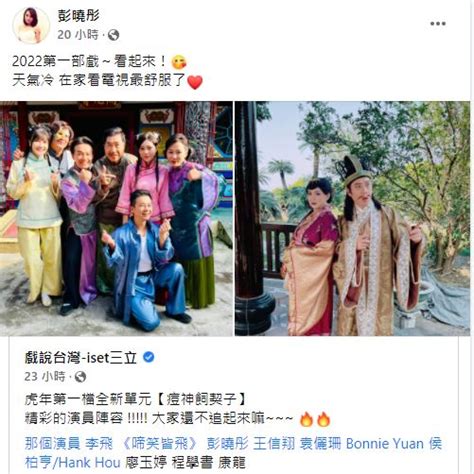Open the costume couple photo on right

[x=352, y=218]
